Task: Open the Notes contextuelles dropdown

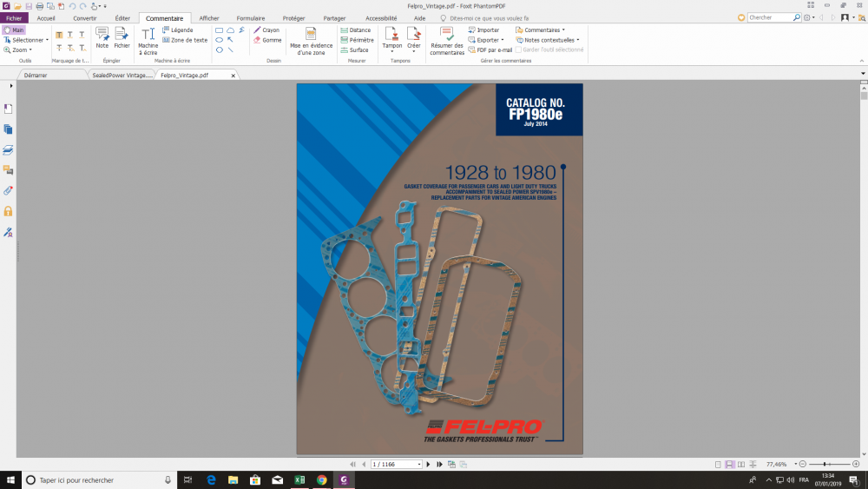Action: 578,40
